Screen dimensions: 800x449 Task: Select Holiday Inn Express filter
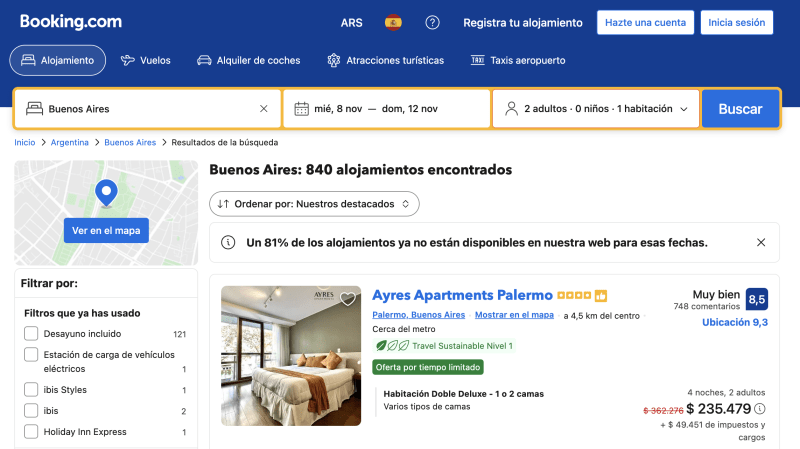[31, 432]
